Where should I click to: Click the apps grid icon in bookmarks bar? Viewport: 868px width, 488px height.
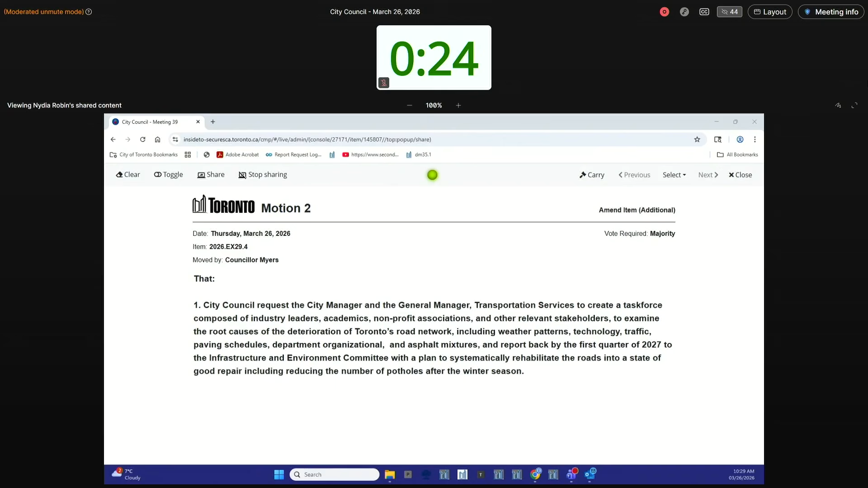coord(188,155)
